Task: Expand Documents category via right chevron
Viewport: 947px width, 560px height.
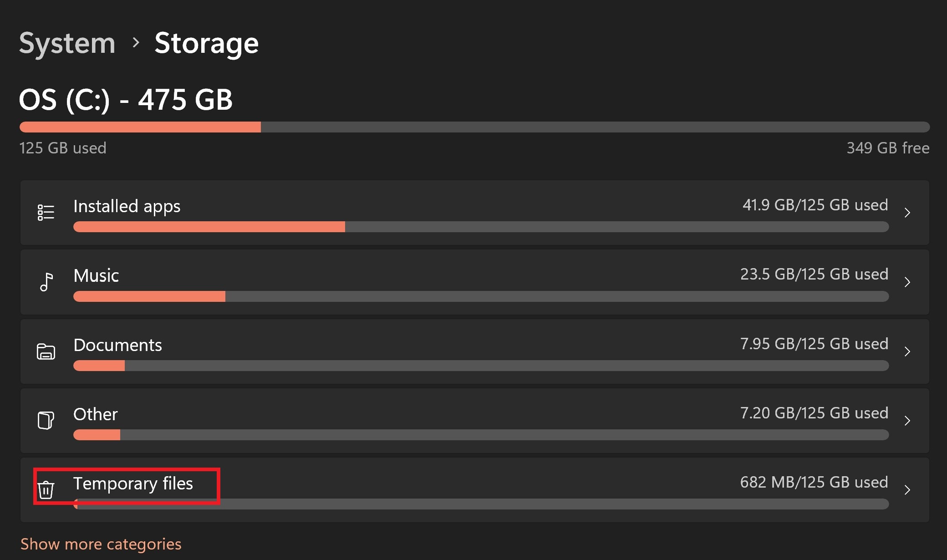Action: (907, 351)
